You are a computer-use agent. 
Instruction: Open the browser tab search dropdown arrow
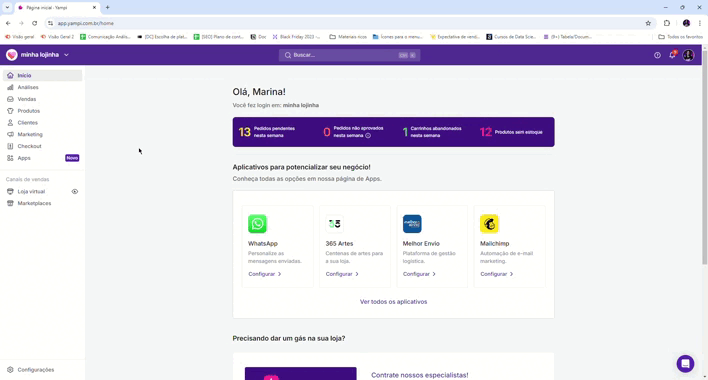click(7, 7)
